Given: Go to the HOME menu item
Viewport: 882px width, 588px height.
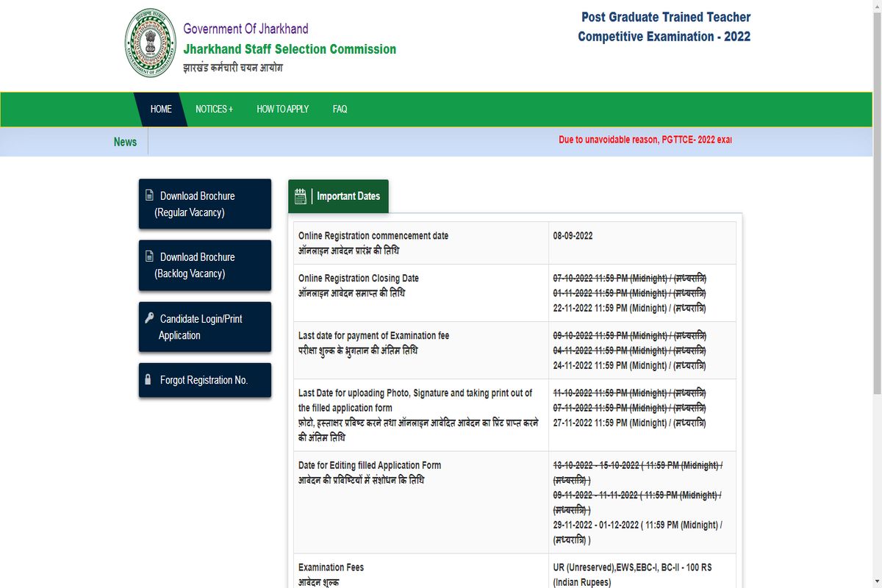Looking at the screenshot, I should [x=161, y=109].
